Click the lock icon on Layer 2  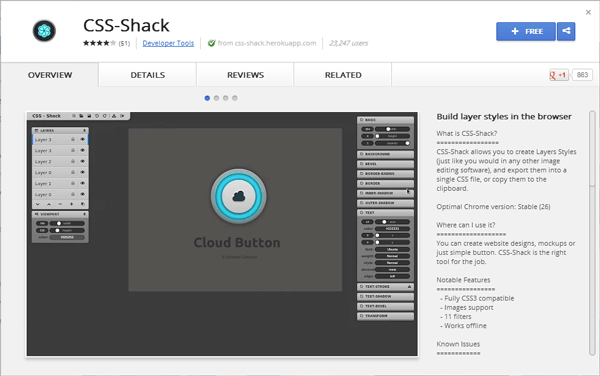click(73, 161)
